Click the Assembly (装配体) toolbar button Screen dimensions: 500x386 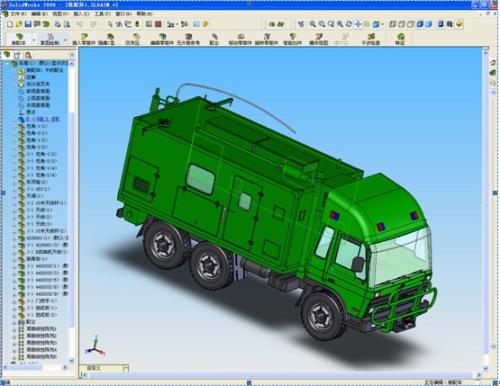coord(19,39)
